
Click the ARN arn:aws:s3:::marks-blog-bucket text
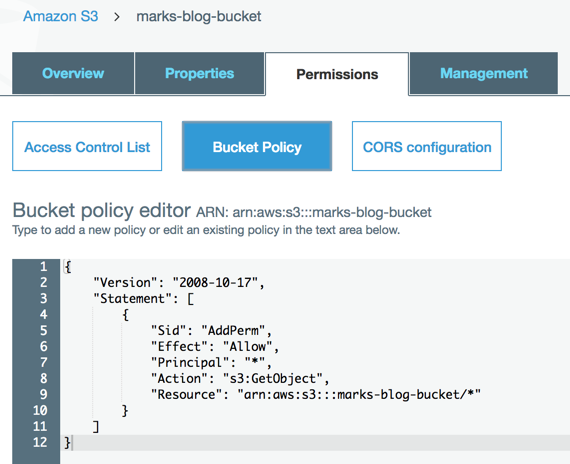coord(314,212)
